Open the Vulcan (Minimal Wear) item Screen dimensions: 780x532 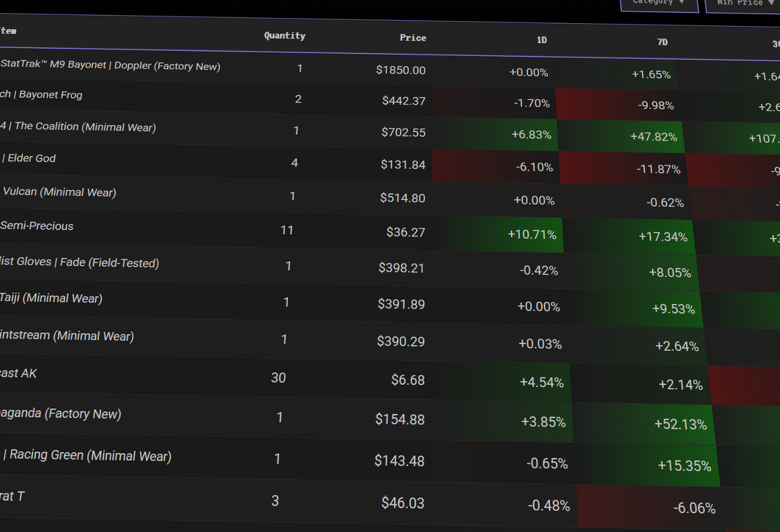pos(59,192)
